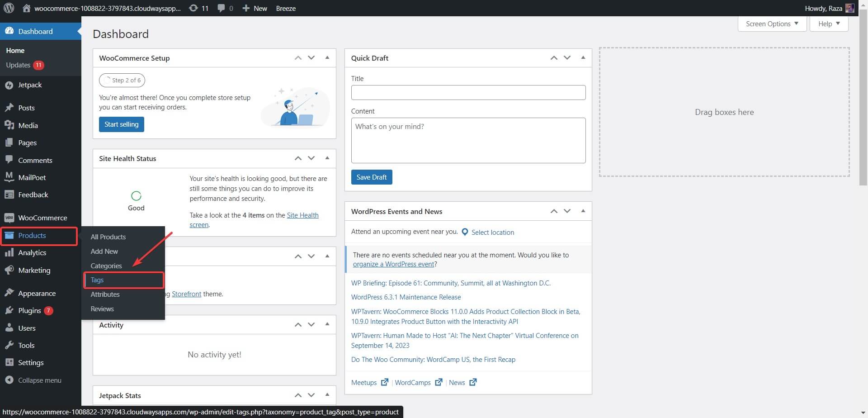Click the Marketing megaphone icon
868x418 pixels.
[x=9, y=270]
